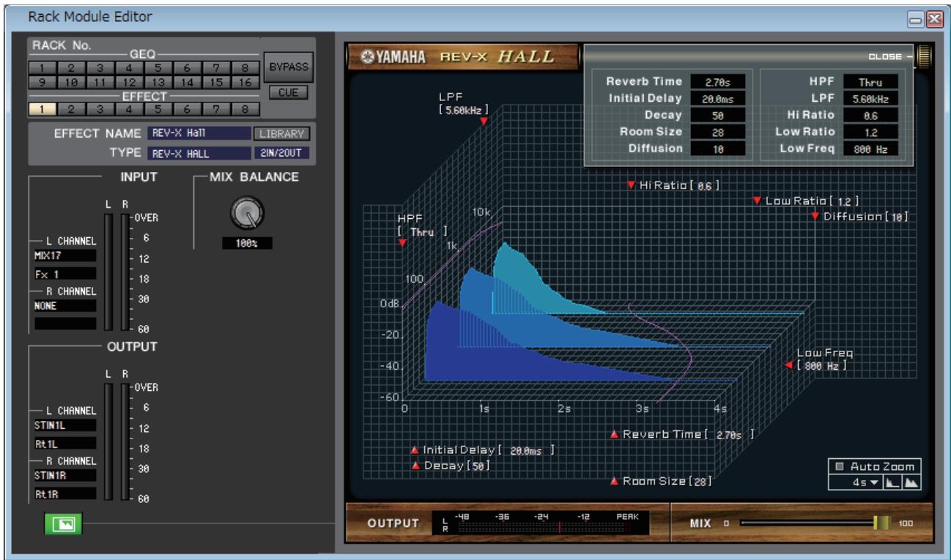951x560 pixels.
Task: Select GEQ rack 12
Action: click(x=130, y=83)
